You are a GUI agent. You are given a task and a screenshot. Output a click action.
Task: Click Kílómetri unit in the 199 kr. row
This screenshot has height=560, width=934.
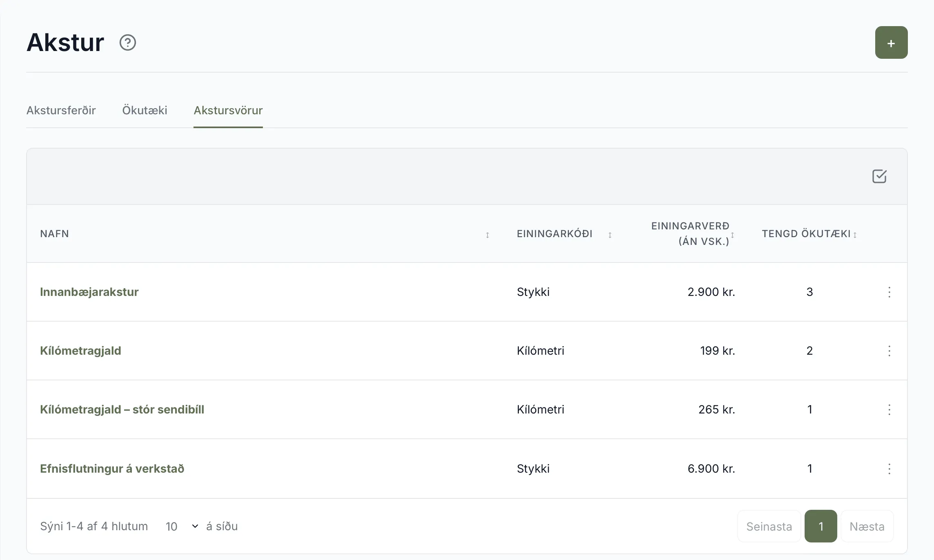pyautogui.click(x=540, y=351)
